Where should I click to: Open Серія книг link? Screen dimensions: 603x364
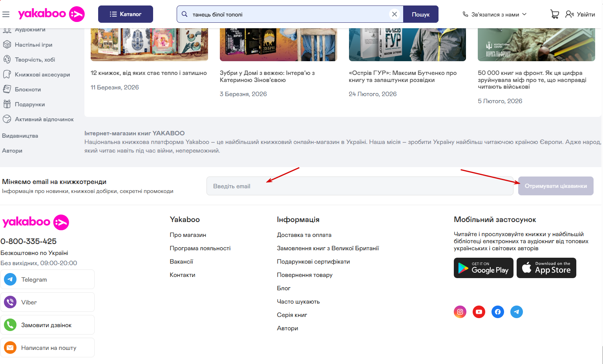(292, 315)
